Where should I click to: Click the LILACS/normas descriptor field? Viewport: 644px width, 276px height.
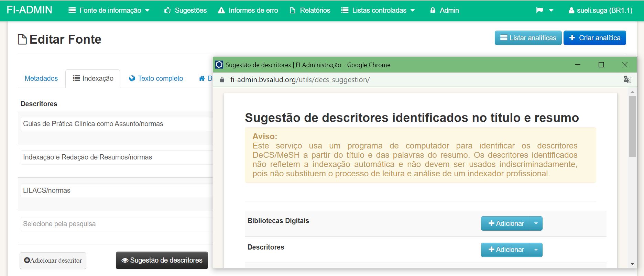[x=117, y=190]
